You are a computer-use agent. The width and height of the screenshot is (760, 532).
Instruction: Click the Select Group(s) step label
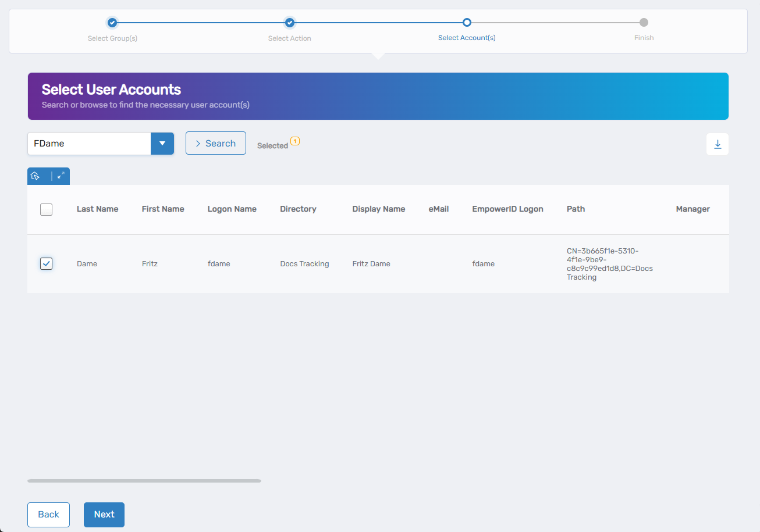click(112, 38)
